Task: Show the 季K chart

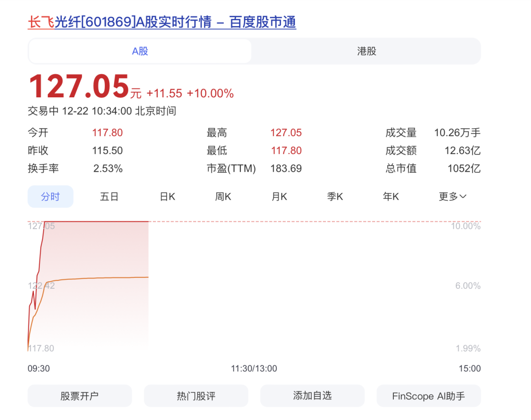Action: [335, 196]
